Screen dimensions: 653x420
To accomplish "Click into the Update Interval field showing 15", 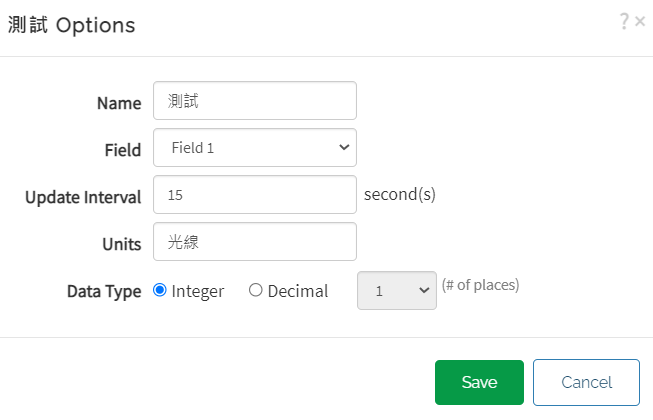I will 255,195.
